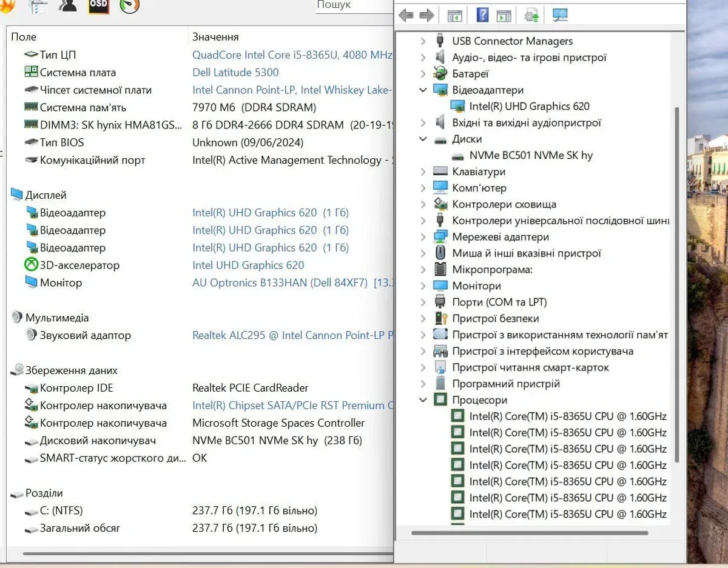Expand the USB Connector Managers node
This screenshot has height=568, width=728.
423,41
